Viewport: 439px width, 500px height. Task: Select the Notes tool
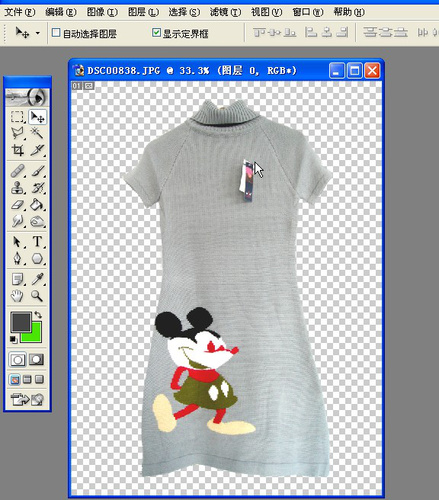click(17, 279)
